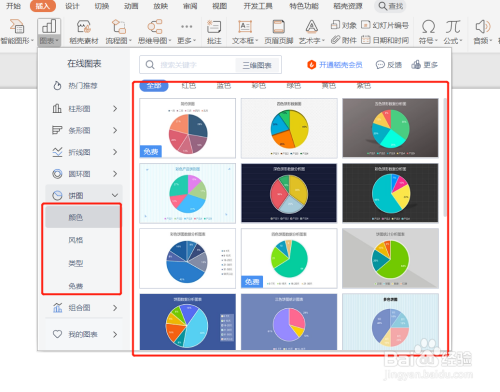
Task: Open the 流程图 flowchart tool
Action: click(x=119, y=32)
